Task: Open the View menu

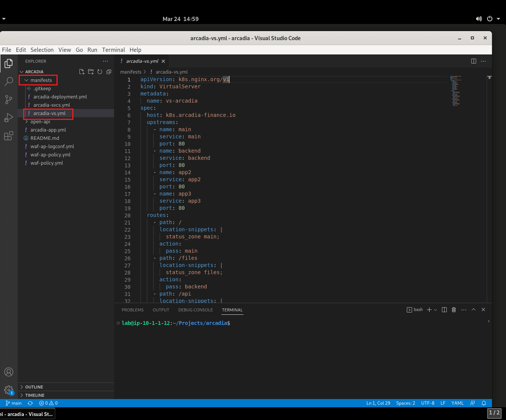Action: click(x=65, y=50)
